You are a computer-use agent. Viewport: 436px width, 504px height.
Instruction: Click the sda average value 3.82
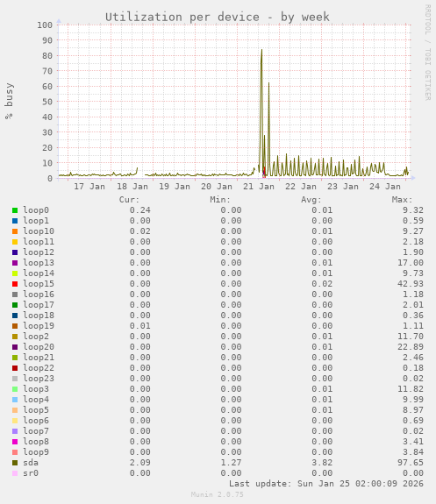pyautogui.click(x=322, y=463)
